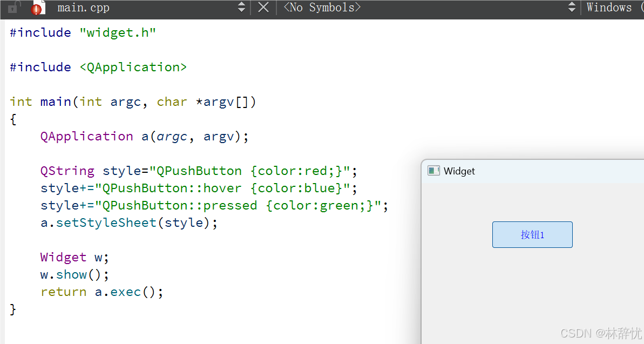Click the <QApplication> include text

pos(133,67)
